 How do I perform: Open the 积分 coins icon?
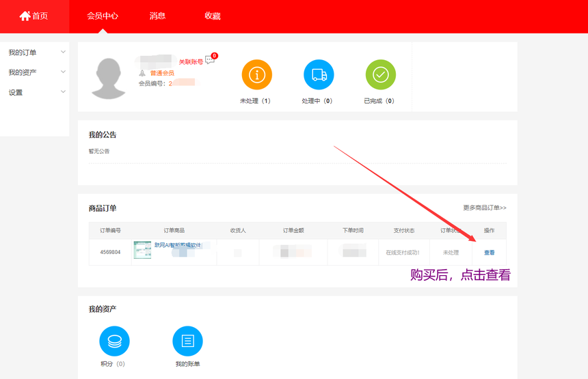tap(114, 341)
